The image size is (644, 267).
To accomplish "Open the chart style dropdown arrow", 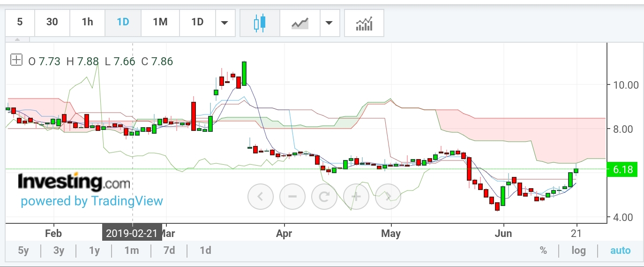I will (x=329, y=23).
